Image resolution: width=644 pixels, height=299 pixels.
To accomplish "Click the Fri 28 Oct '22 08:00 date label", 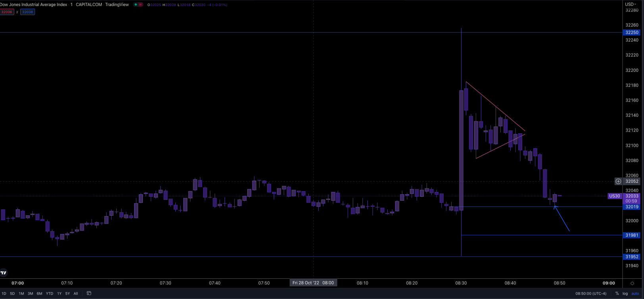I will click(x=313, y=283).
